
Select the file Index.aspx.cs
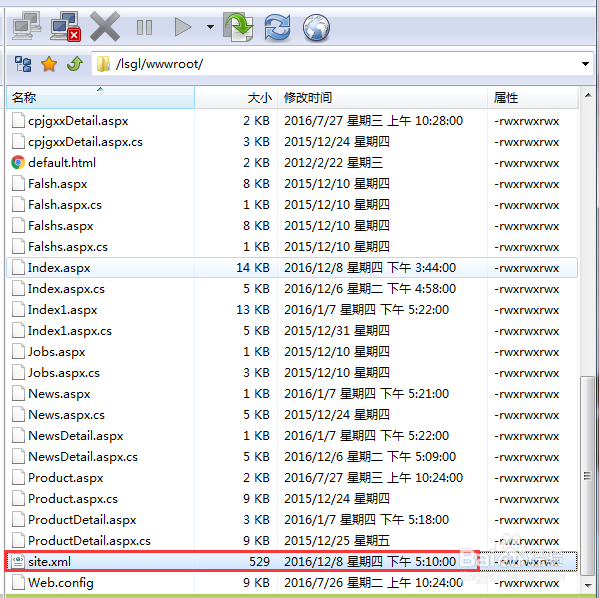point(292,289)
